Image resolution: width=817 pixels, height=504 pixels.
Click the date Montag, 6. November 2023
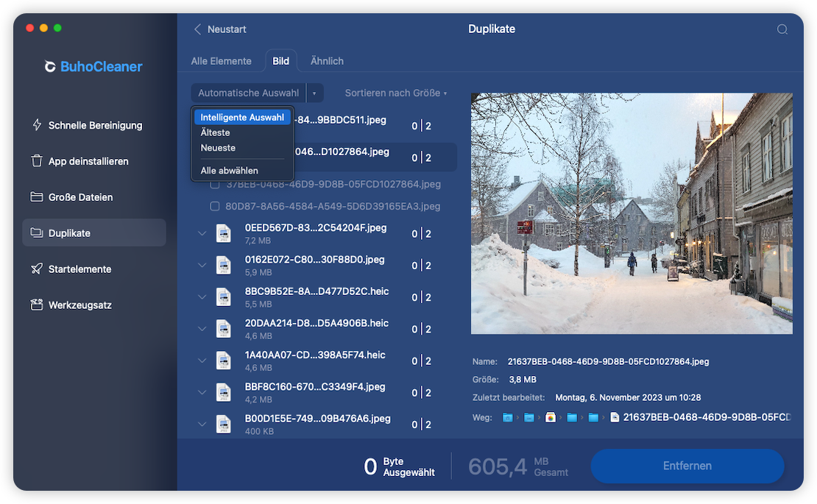coord(628,397)
